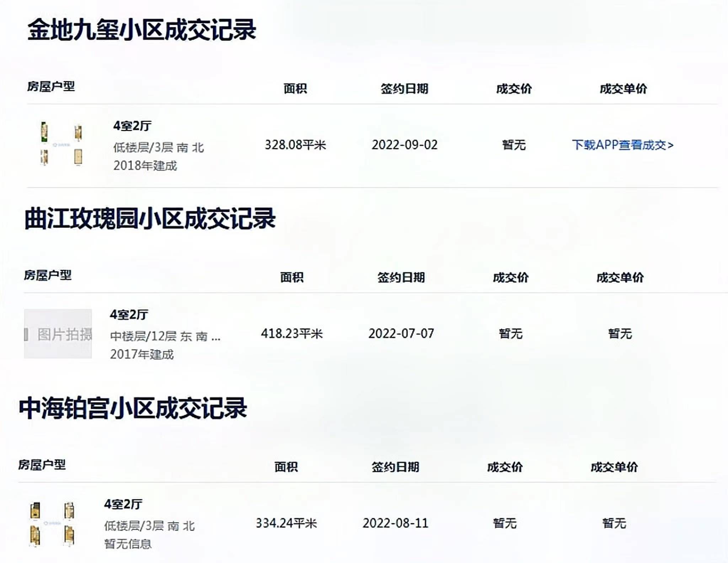Click 低楼层/3层 南 北 in 金地九玺 row
Viewport: 728px width, 563px height.
tap(159, 148)
